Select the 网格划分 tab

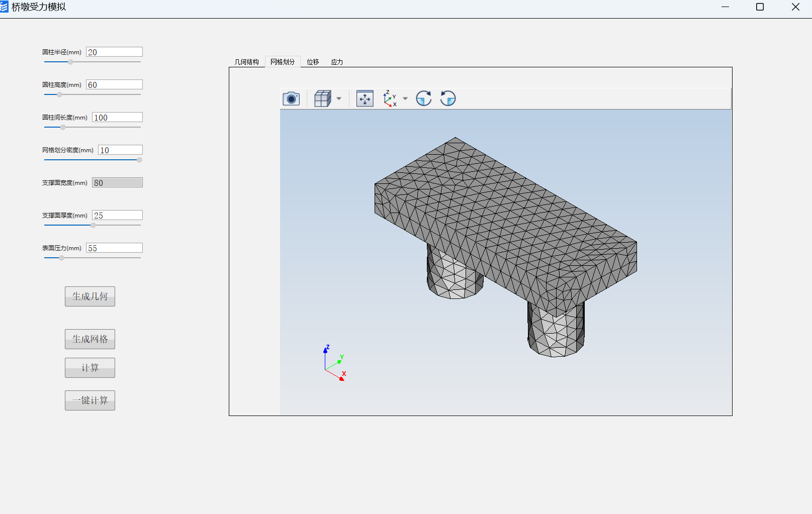coord(283,62)
